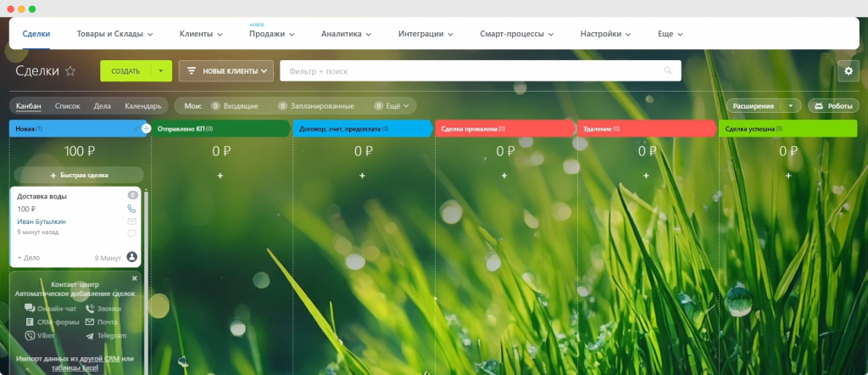This screenshot has width=868, height=375.
Task: Switch to Дела view
Action: pyautogui.click(x=103, y=106)
